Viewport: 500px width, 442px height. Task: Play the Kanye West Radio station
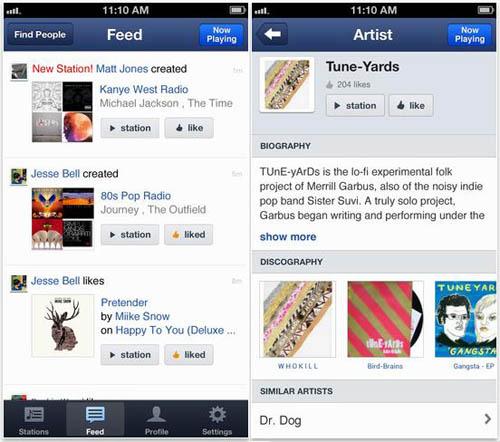pos(130,128)
